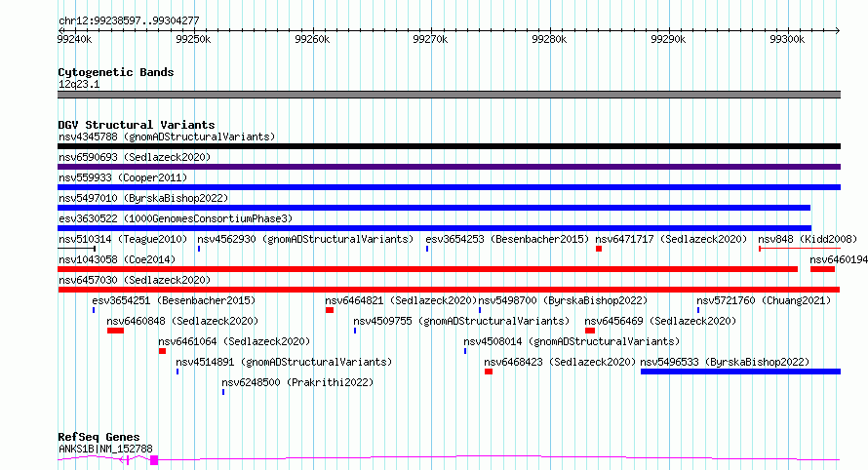Select the red block under nsv6464821
This screenshot has width=868, height=470.
[x=330, y=310]
